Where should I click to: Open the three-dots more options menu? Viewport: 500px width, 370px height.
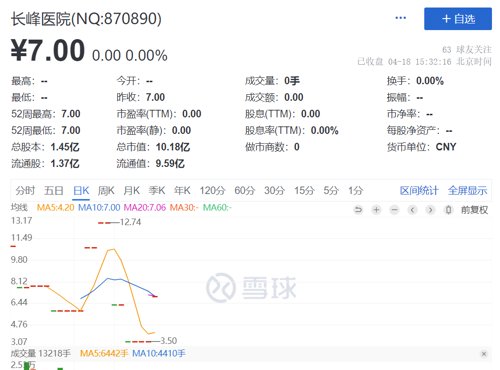[x=400, y=18]
